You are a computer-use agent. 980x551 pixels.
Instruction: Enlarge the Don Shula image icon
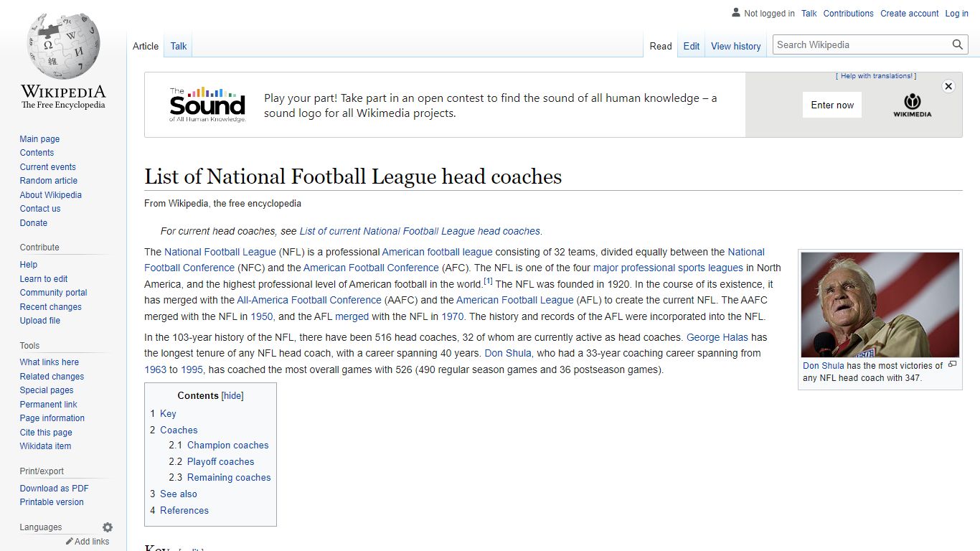tap(953, 364)
